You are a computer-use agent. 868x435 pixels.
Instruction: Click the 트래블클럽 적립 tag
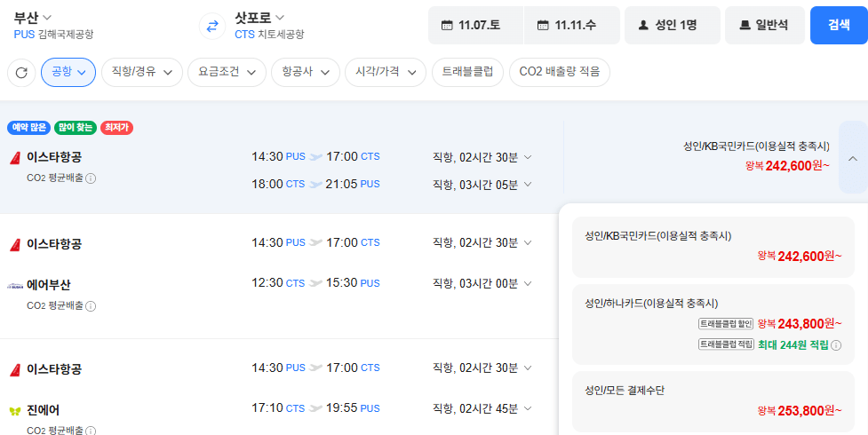pos(726,344)
